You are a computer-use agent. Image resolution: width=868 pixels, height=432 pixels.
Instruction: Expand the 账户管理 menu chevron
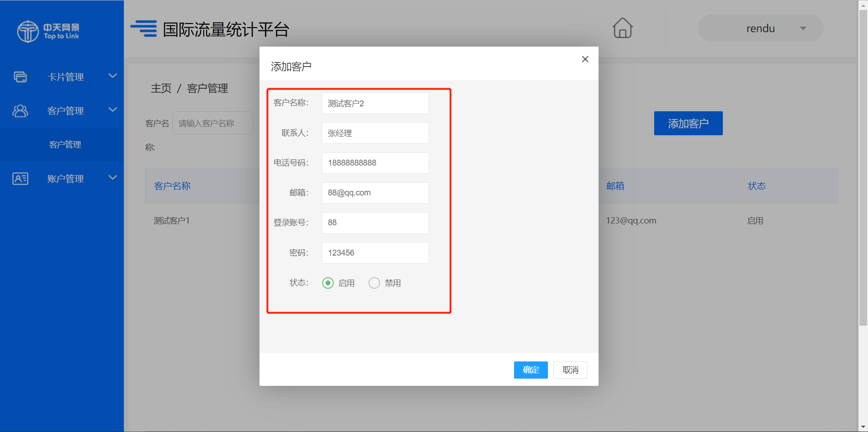click(x=113, y=178)
